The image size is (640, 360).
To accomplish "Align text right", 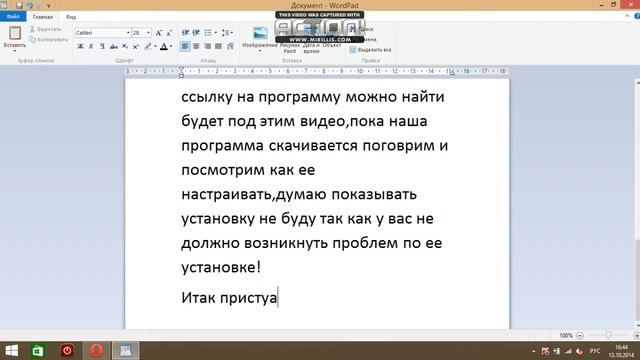I will pyautogui.click(x=207, y=47).
